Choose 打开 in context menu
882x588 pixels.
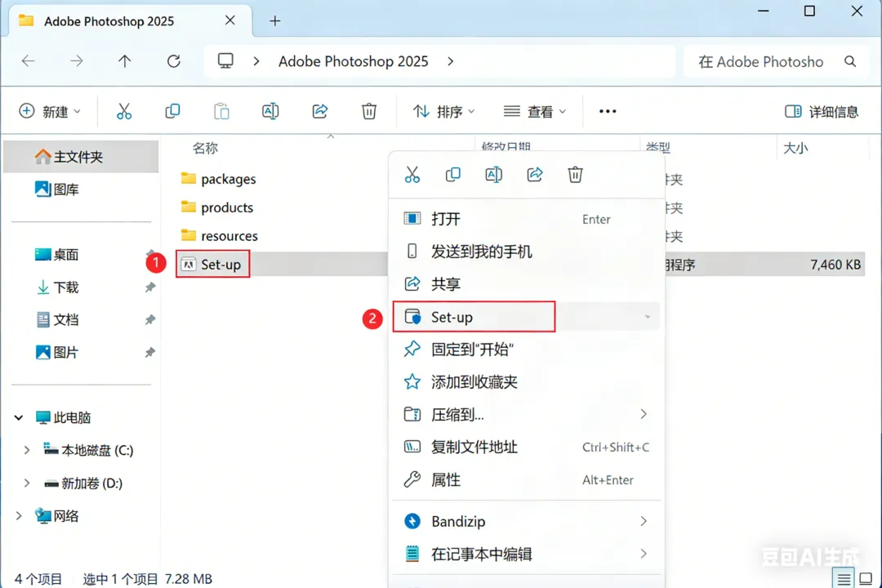coord(526,219)
